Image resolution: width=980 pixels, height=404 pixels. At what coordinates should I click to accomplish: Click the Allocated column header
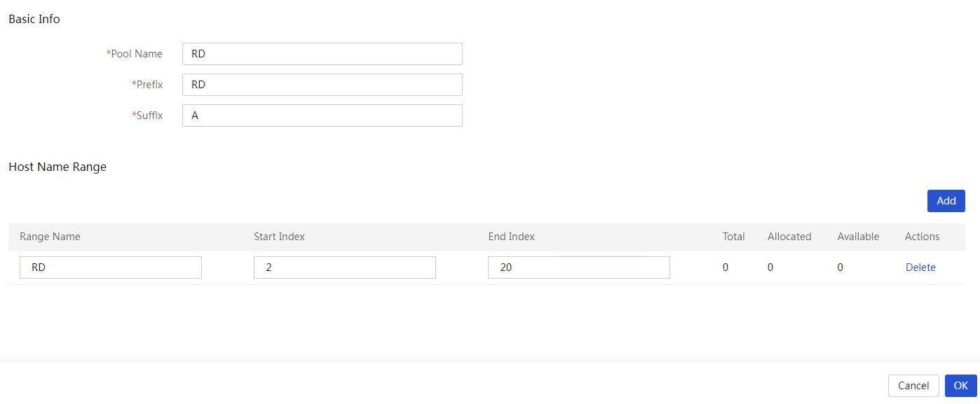point(789,237)
